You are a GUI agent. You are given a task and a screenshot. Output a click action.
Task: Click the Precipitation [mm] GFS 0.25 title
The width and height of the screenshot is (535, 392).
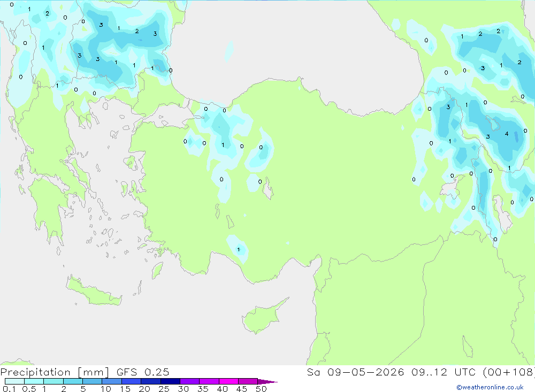pos(85,372)
